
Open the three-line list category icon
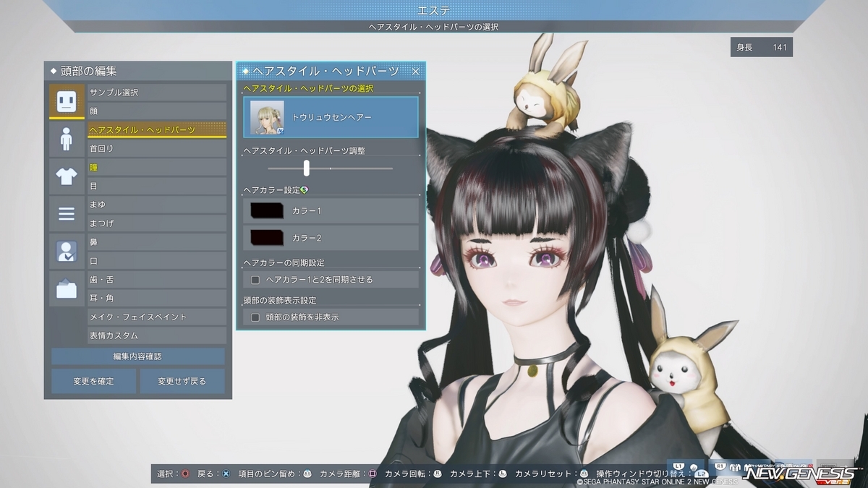(x=67, y=213)
